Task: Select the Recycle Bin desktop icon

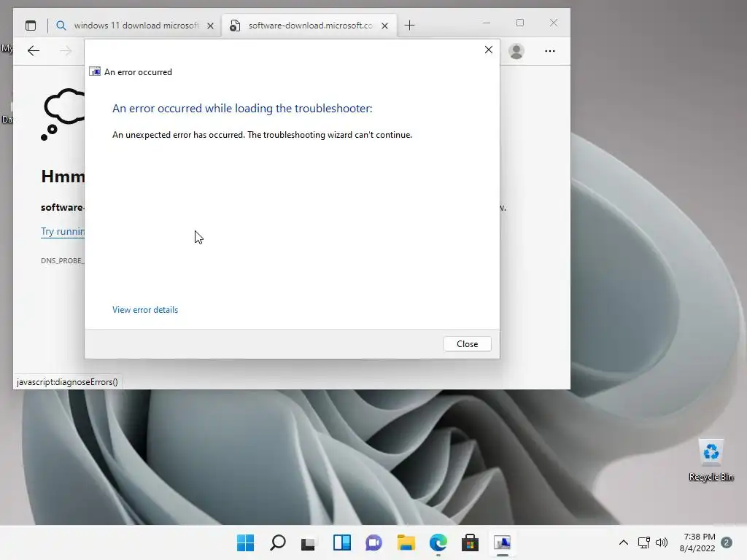Action: [x=711, y=460]
